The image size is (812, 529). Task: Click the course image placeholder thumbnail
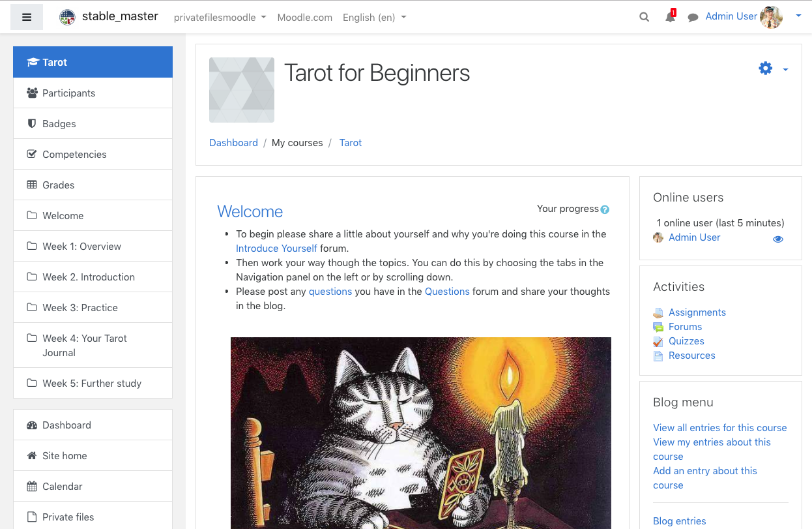[242, 90]
